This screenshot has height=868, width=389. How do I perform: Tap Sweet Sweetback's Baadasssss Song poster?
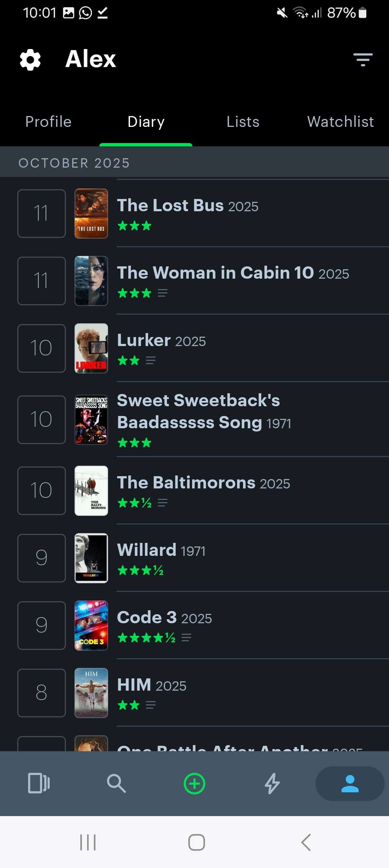click(91, 420)
